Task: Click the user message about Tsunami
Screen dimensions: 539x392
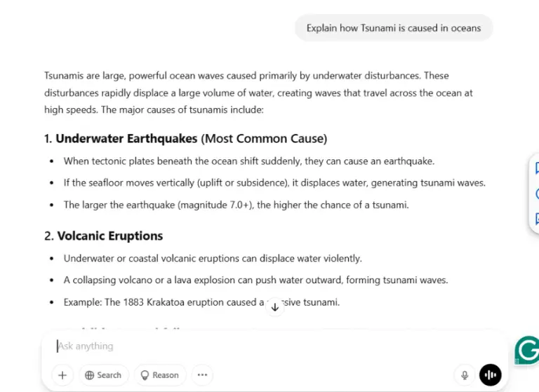Action: 393,28
